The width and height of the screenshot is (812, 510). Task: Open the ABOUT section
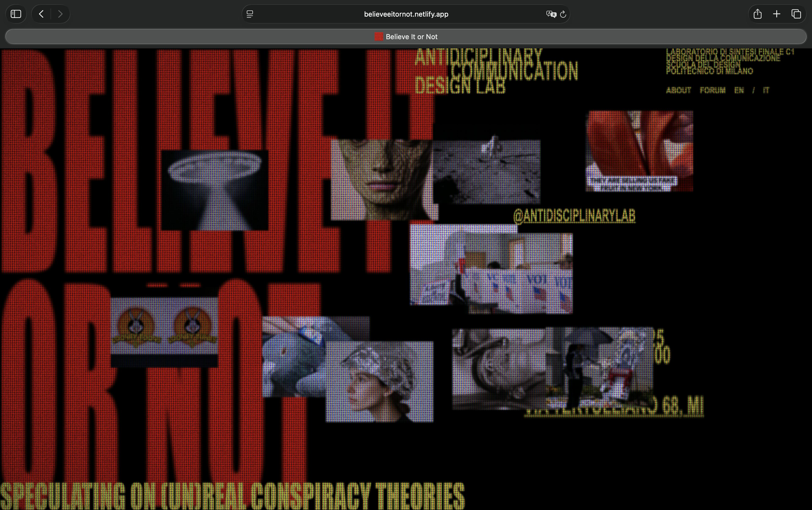679,90
